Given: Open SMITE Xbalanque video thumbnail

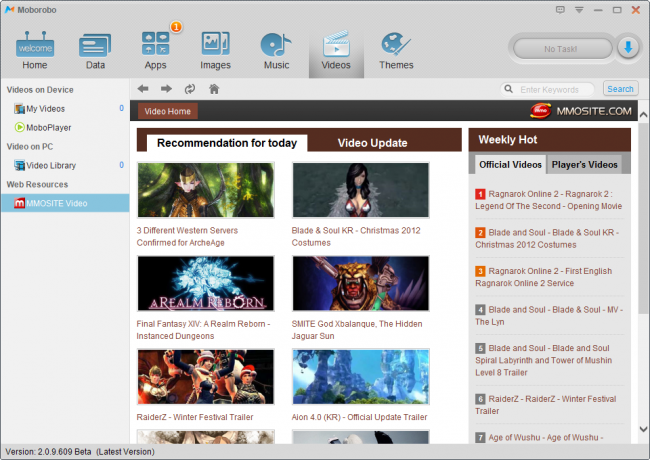Looking at the screenshot, I should click(x=361, y=283).
